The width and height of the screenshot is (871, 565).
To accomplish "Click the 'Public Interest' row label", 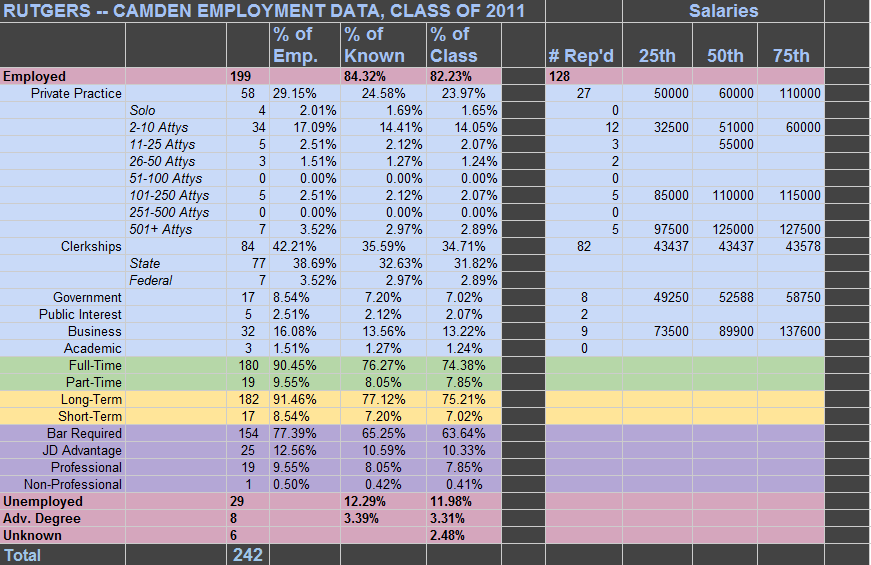I will coord(80,314).
